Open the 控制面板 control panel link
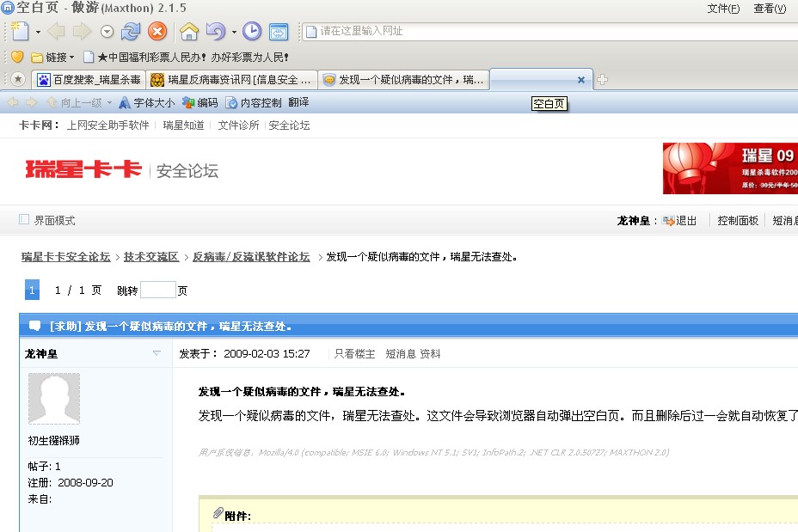Image resolution: width=798 pixels, height=532 pixels. tap(738, 221)
